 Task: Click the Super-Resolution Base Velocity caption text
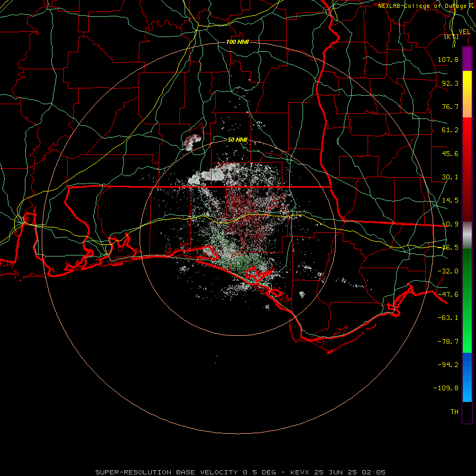(241, 472)
